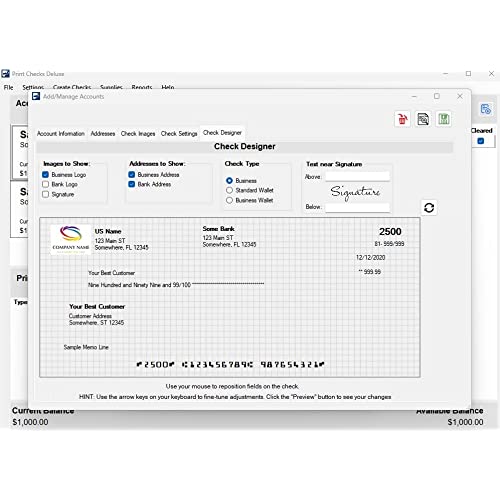This screenshot has width=500, height=500.
Task: Enable the Bank Logo checkbox
Action: [46, 184]
